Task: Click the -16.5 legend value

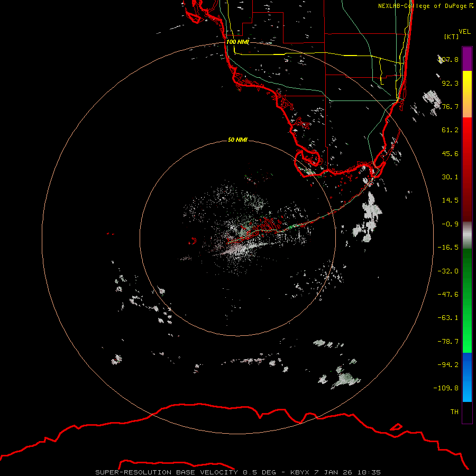Action: click(448, 248)
